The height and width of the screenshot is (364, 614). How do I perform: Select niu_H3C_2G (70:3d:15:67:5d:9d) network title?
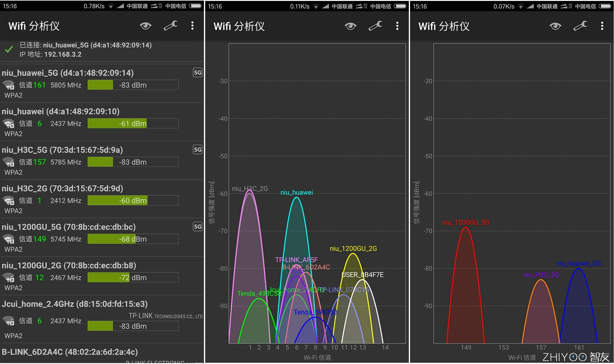click(x=62, y=188)
